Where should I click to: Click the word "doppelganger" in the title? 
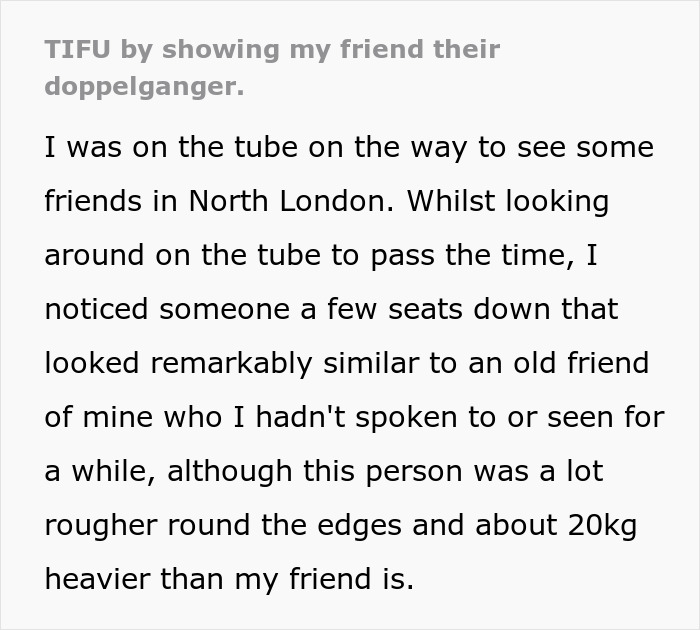pyautogui.click(x=142, y=86)
